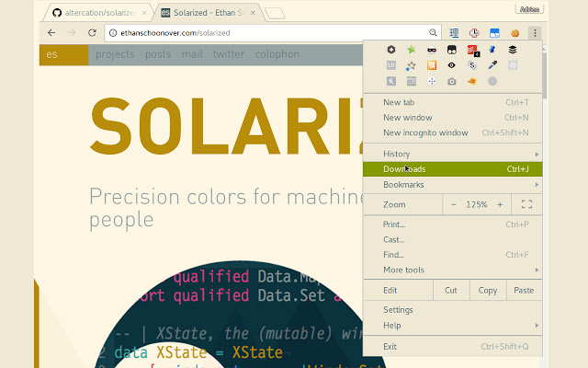The width and height of the screenshot is (588, 368).
Task: Click the Paste button in Edit row
Action: (x=524, y=291)
